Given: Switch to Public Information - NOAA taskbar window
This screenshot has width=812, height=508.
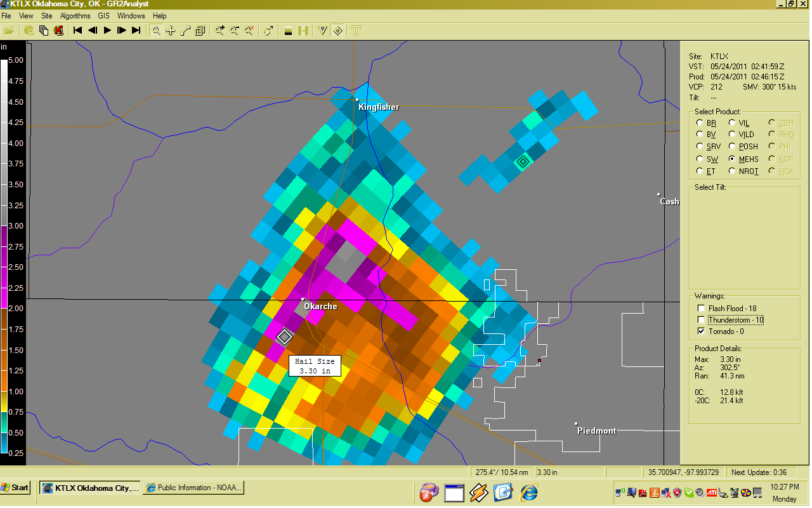Looking at the screenshot, I should (193, 488).
